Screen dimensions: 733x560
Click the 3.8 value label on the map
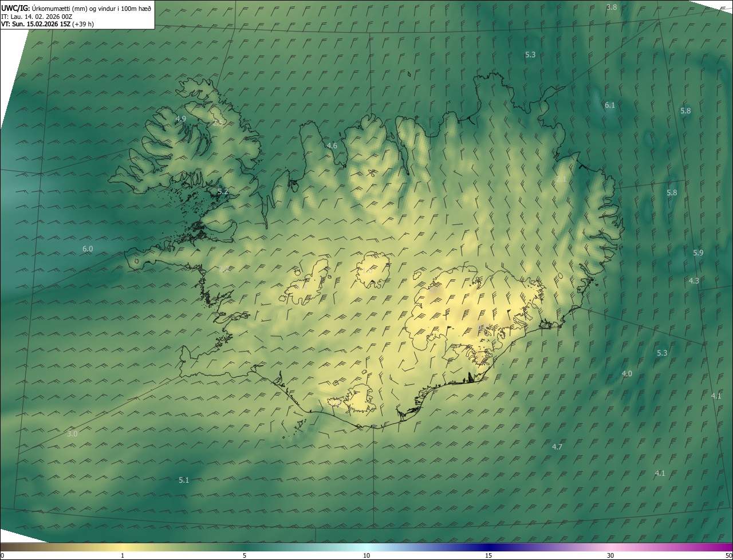click(612, 7)
